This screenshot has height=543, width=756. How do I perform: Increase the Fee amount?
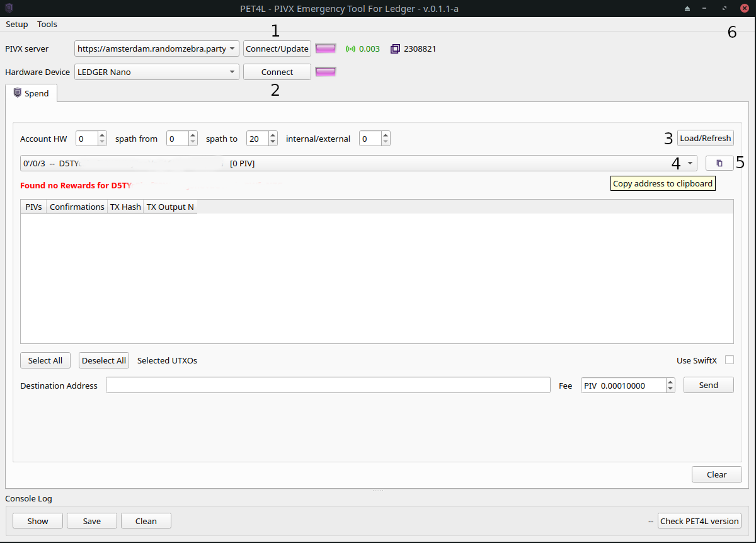670,382
